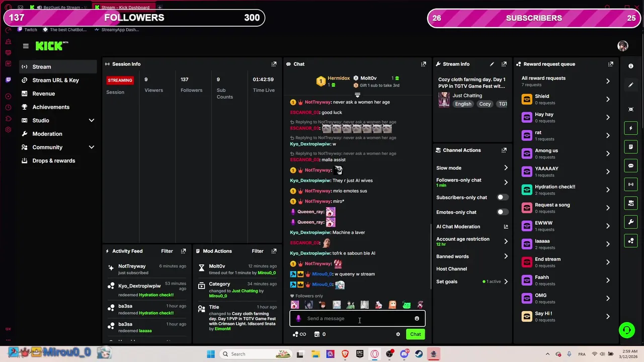Pop out the Reward request queue panel
The width and height of the screenshot is (644, 362).
[610, 64]
